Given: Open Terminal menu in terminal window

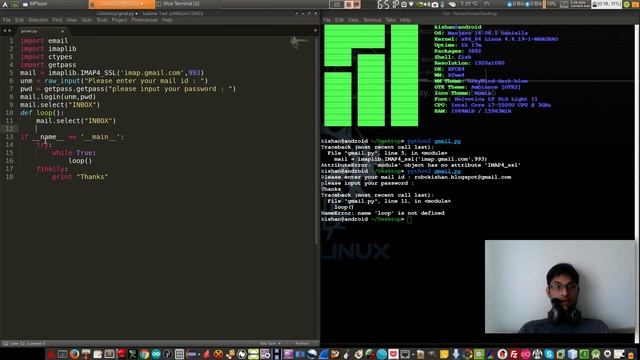Looking at the screenshot, I should pyautogui.click(x=372, y=20).
